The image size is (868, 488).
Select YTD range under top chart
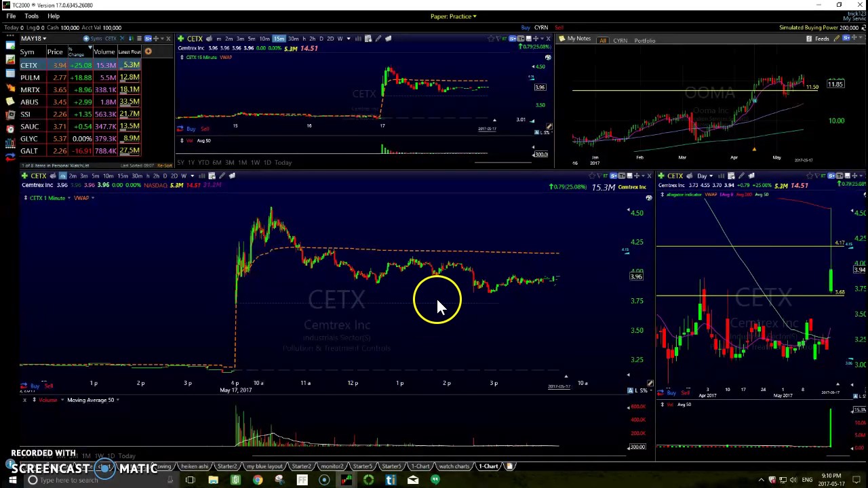coord(203,163)
